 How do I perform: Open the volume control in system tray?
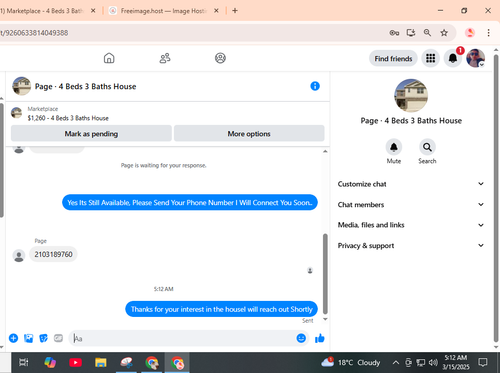pos(433,362)
